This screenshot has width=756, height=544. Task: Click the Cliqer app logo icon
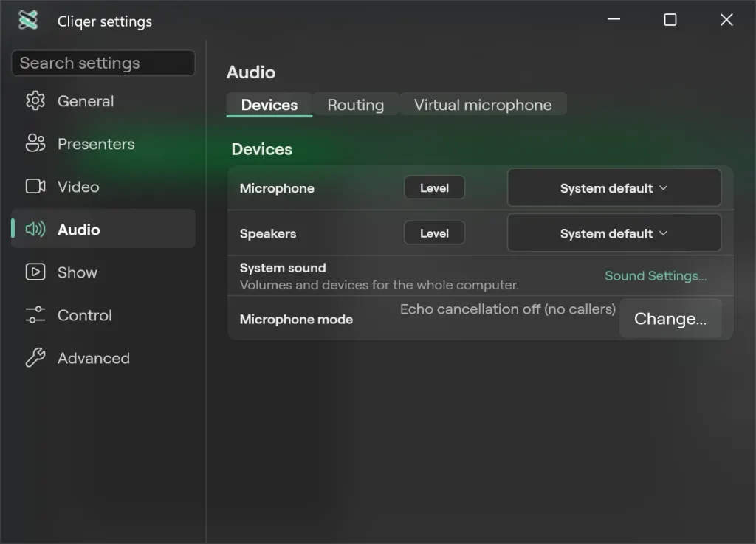[28, 20]
